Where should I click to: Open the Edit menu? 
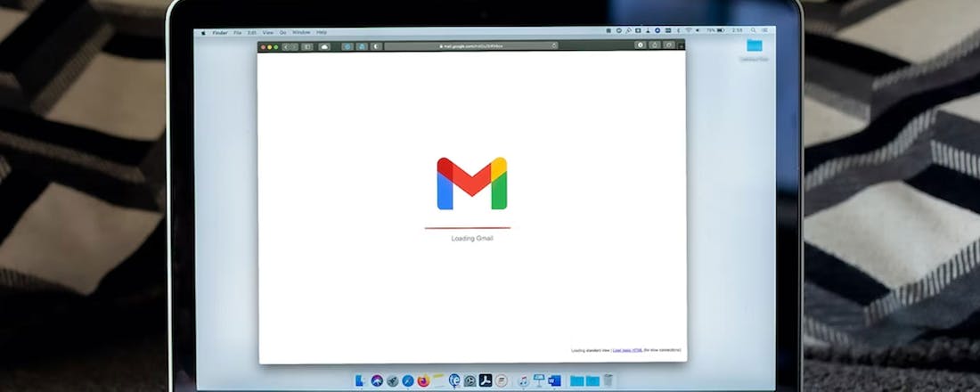click(x=252, y=32)
